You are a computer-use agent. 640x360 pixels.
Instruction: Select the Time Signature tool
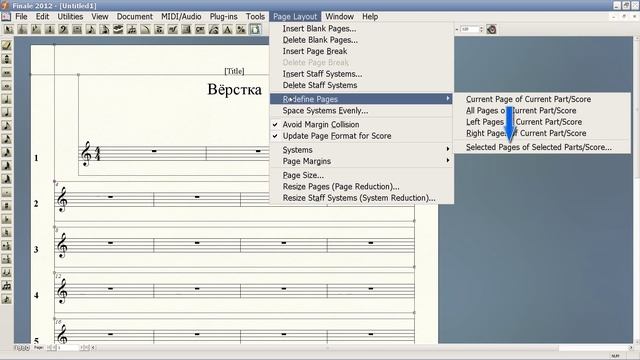tap(49, 29)
